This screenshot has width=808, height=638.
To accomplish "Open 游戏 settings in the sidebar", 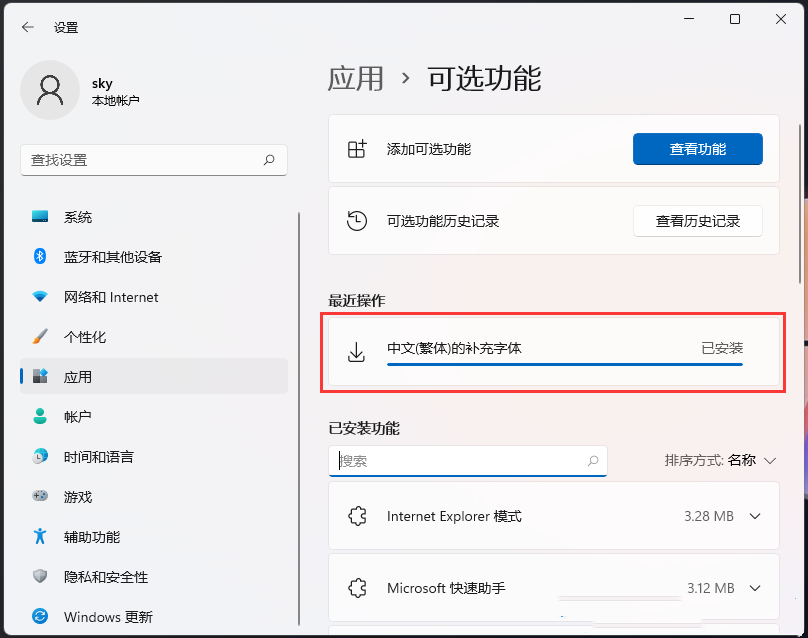I will pyautogui.click(x=154, y=496).
